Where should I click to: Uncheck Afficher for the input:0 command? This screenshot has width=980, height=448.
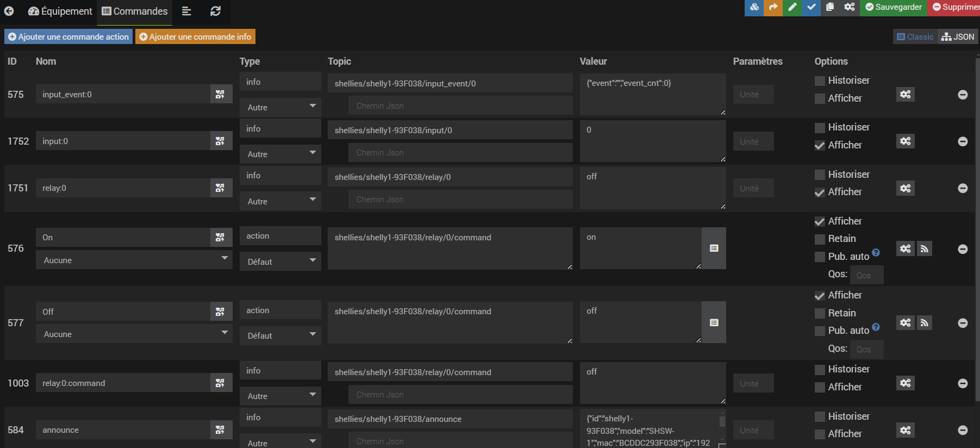click(820, 146)
